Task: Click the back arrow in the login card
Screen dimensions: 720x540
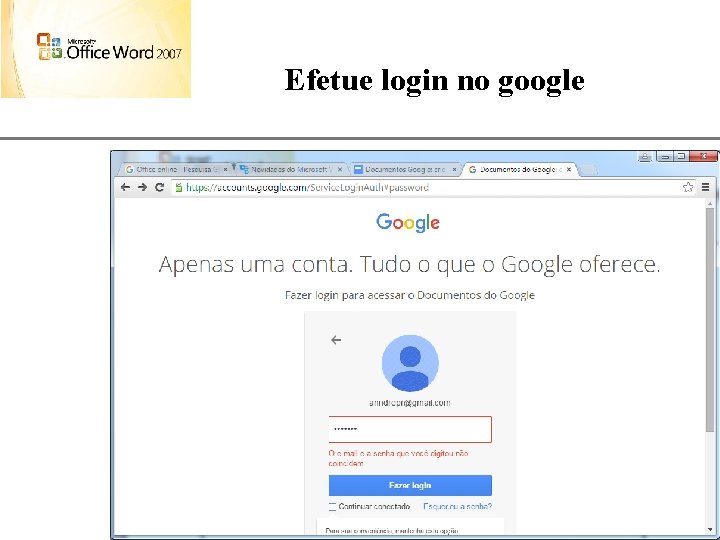Action: pyautogui.click(x=336, y=340)
